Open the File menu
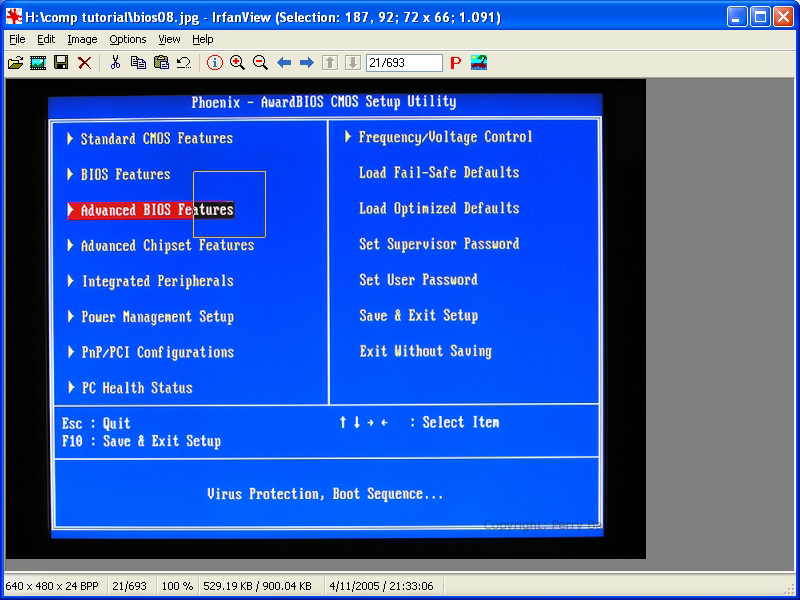800x600 pixels. coord(17,39)
